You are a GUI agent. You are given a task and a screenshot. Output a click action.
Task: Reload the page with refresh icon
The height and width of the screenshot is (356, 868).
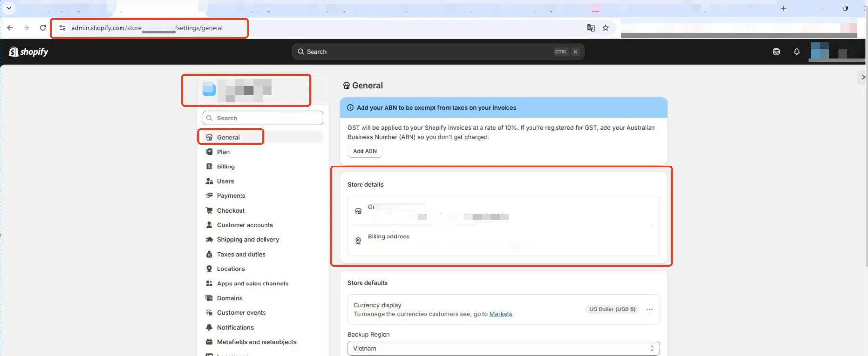[43, 28]
